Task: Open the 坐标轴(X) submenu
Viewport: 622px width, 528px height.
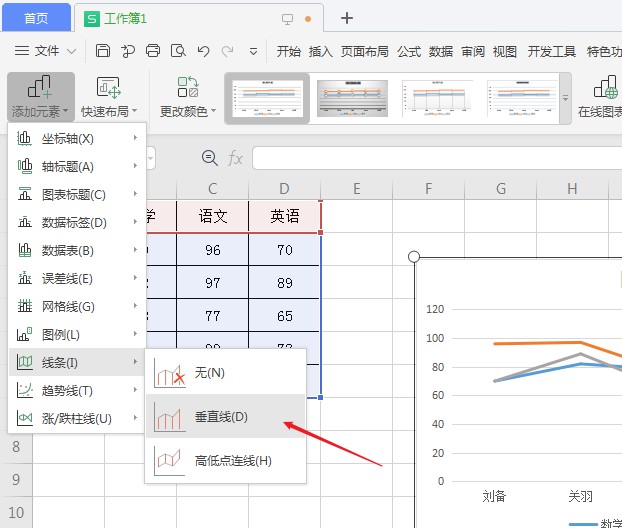Action: point(77,139)
